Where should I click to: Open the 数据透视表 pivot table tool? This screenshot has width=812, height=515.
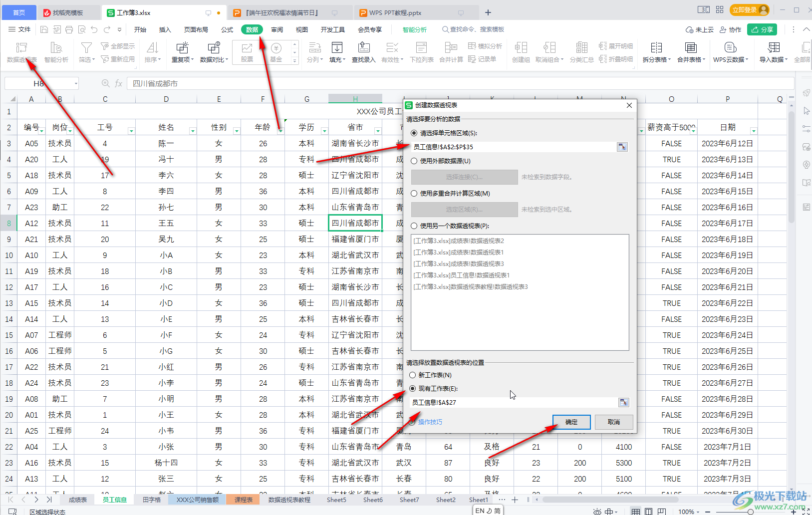click(x=21, y=52)
